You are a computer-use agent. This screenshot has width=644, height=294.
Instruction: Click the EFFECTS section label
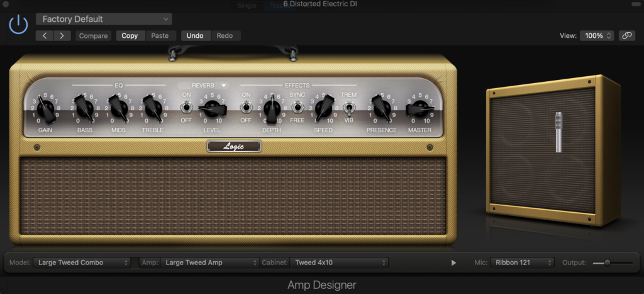pyautogui.click(x=297, y=86)
